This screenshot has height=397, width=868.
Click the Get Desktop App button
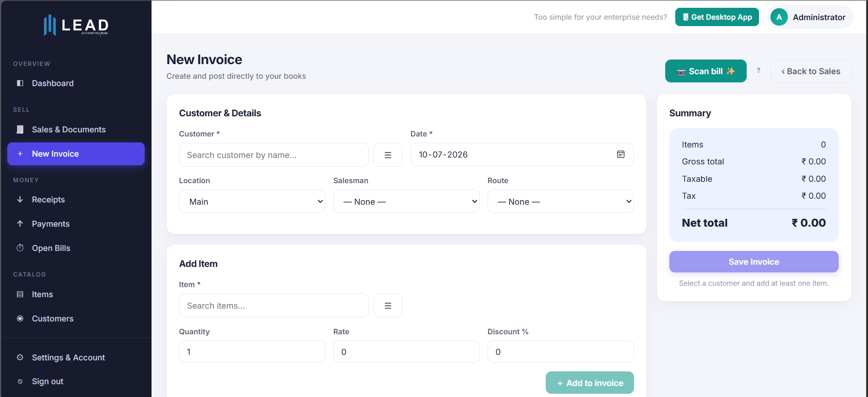[717, 17]
